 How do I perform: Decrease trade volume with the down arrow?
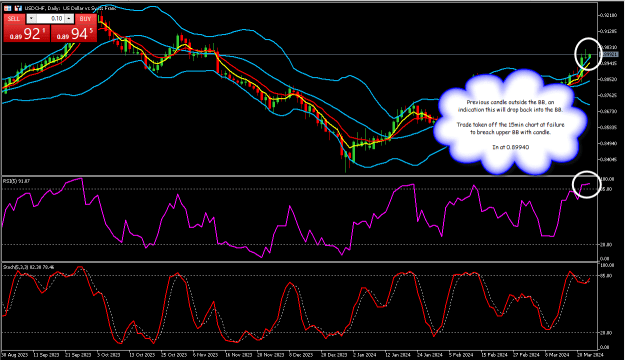coord(31,19)
